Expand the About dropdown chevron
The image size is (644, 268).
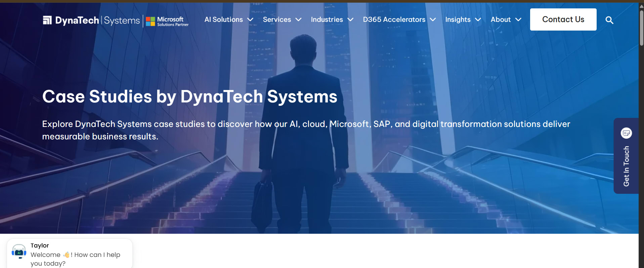(x=518, y=20)
